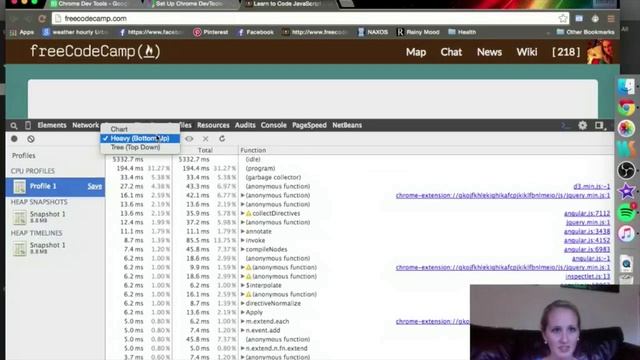
Task: Open DevTools settings gear icon
Action: click(x=582, y=125)
